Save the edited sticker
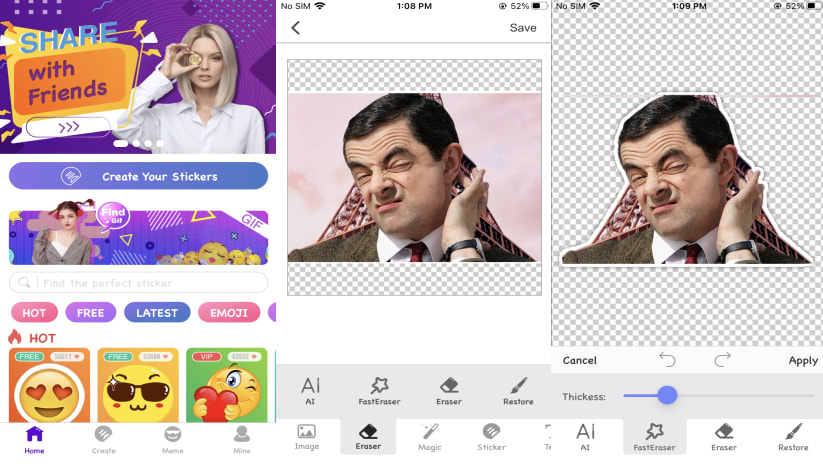Viewport: 823px width, 468px height. tap(523, 28)
